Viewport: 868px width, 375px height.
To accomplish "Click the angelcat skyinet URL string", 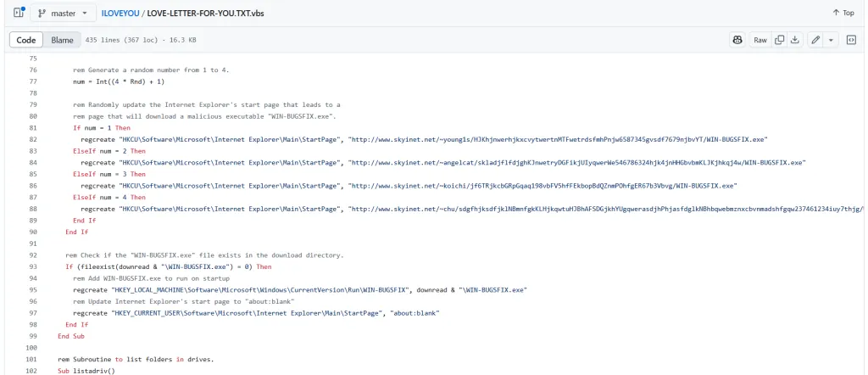I will tap(576, 163).
